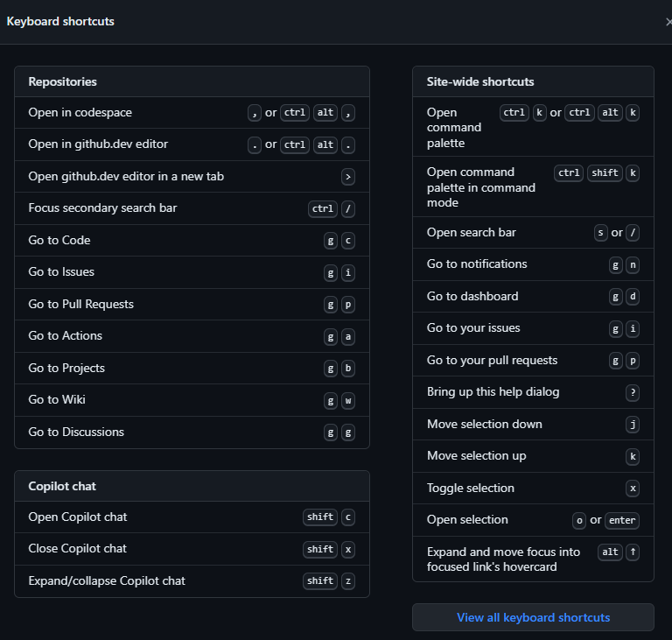Click the j key for Move selection down
This screenshot has width=672, height=640.
(x=633, y=425)
